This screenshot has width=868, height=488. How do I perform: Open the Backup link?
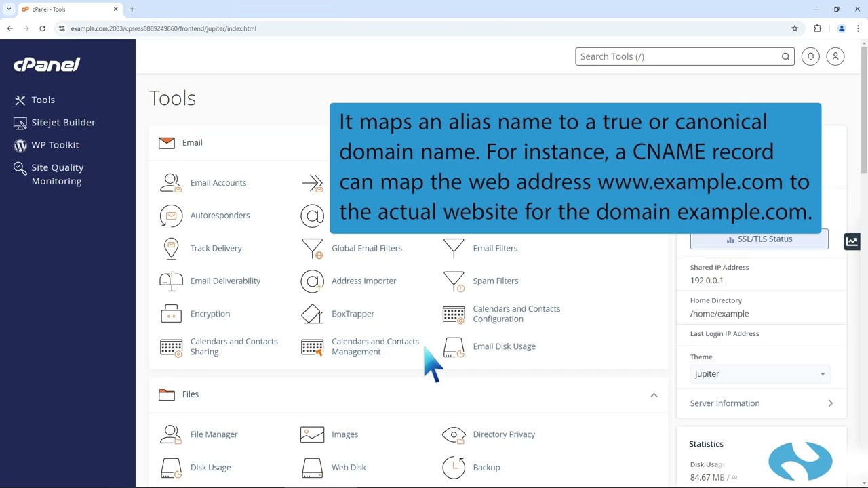pos(486,468)
